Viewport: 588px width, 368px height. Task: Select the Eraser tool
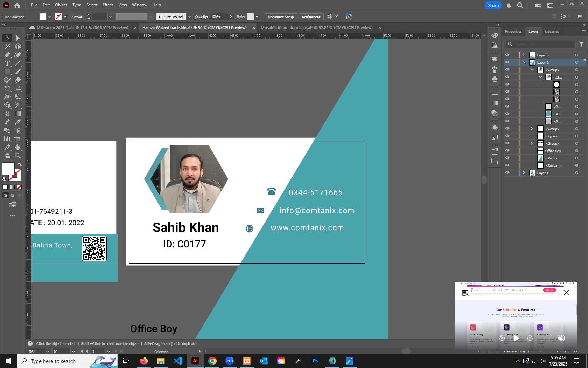[18, 80]
